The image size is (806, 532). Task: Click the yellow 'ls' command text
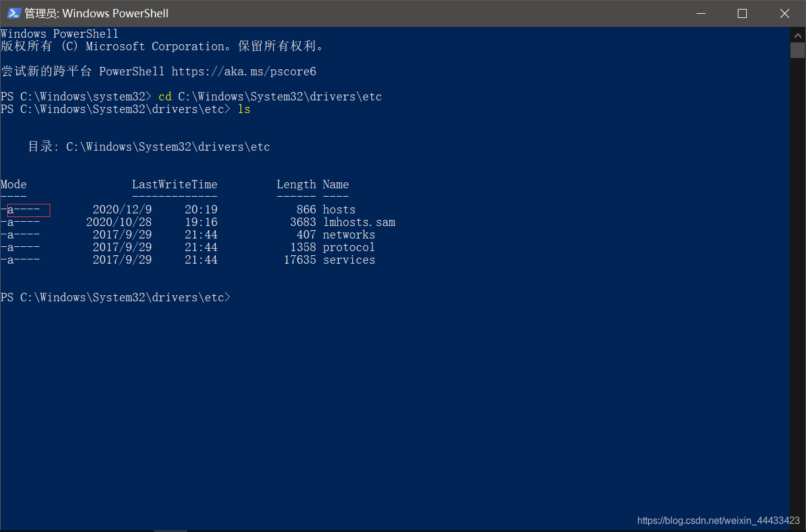pos(244,109)
